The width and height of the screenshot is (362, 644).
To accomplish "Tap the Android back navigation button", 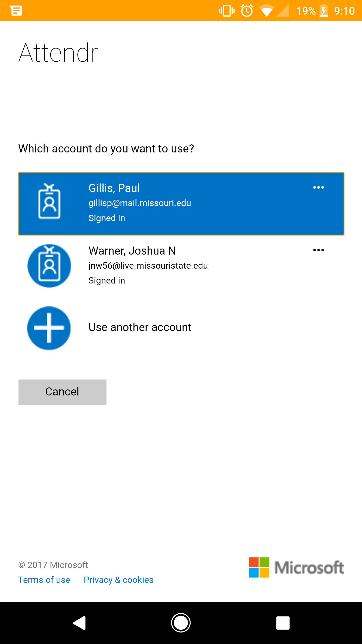I will coord(79,623).
